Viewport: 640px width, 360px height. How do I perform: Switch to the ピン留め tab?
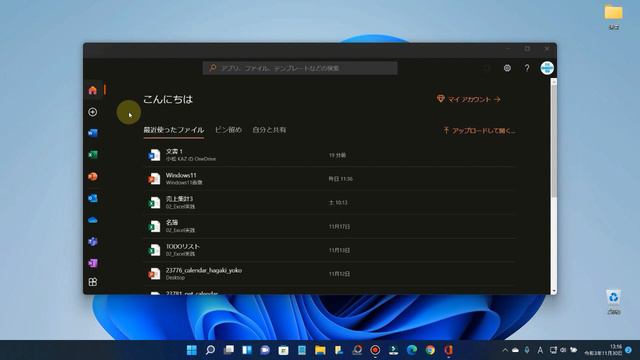(x=228, y=130)
